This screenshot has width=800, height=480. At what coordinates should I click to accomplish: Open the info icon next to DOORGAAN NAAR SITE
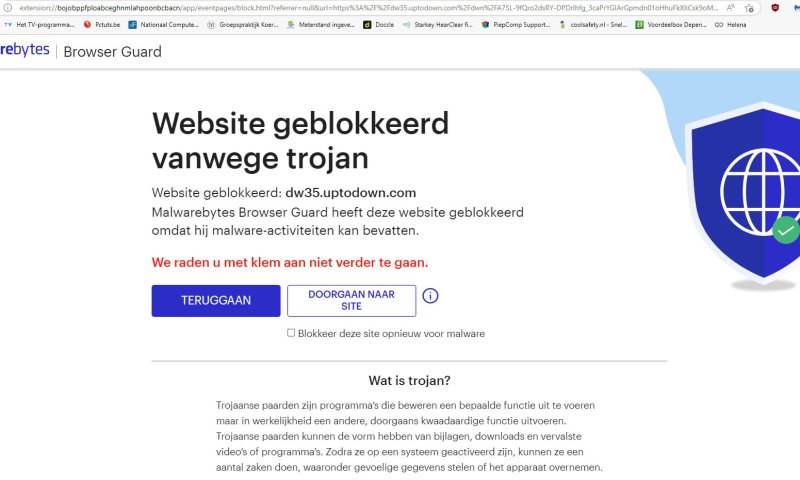point(430,295)
